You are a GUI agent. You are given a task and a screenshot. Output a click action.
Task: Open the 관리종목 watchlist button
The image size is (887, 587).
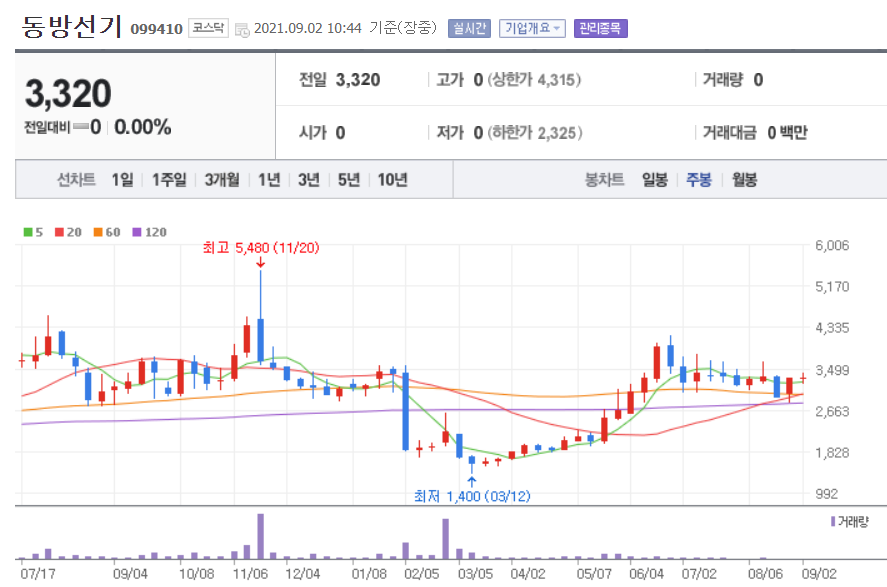602,29
